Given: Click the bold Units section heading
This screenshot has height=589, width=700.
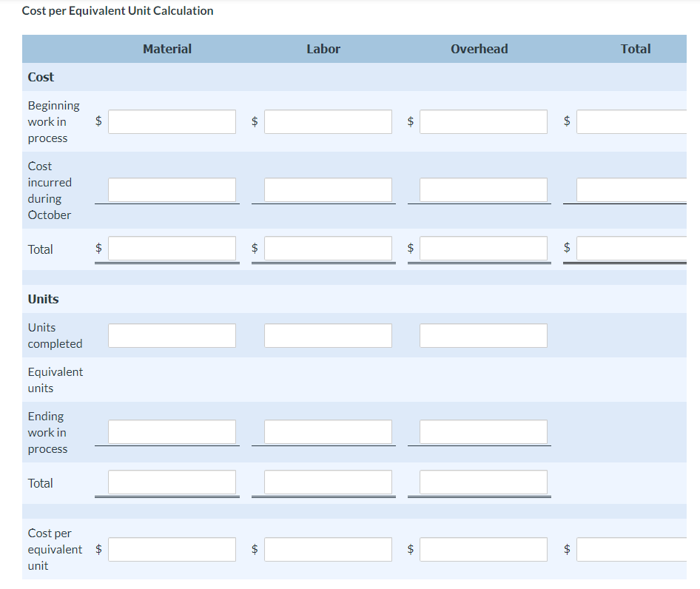Looking at the screenshot, I should tap(44, 299).
